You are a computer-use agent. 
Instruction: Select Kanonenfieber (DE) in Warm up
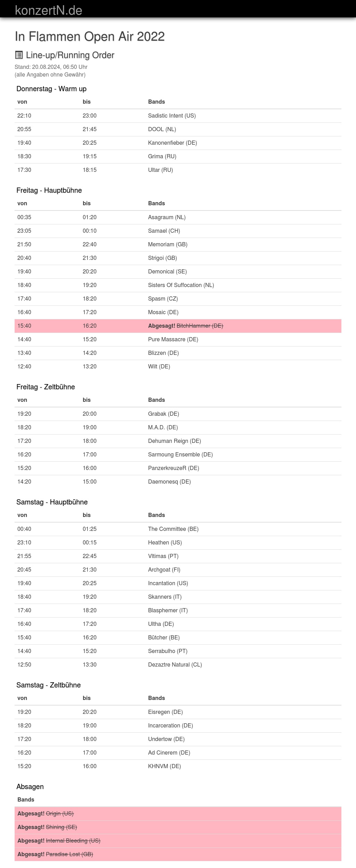[172, 143]
